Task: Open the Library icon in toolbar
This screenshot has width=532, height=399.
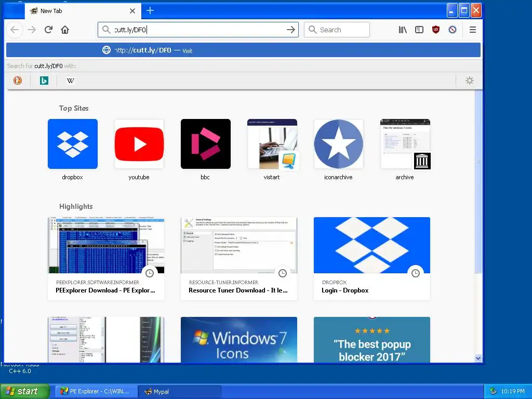Action: coord(403,30)
